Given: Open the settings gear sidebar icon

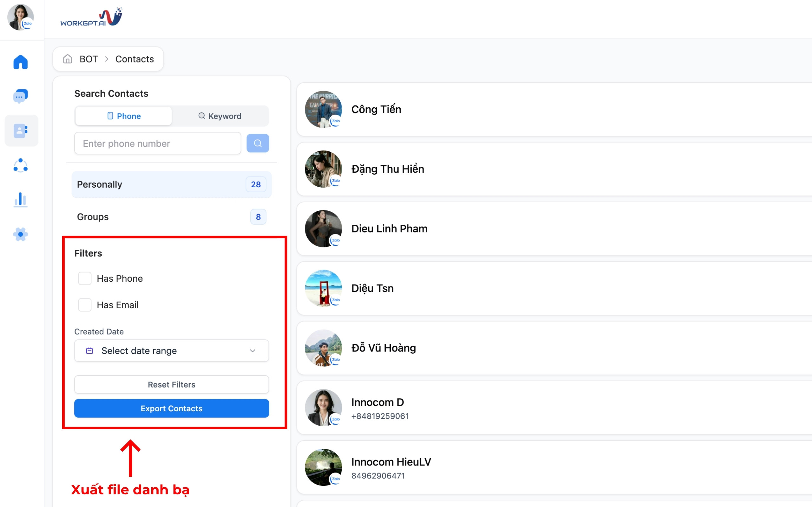Looking at the screenshot, I should point(21,234).
